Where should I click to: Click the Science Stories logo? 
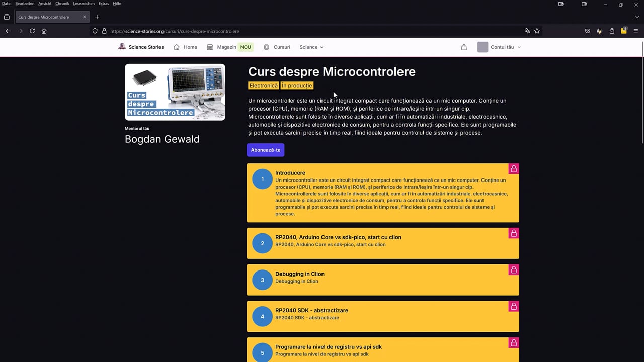[x=141, y=47]
